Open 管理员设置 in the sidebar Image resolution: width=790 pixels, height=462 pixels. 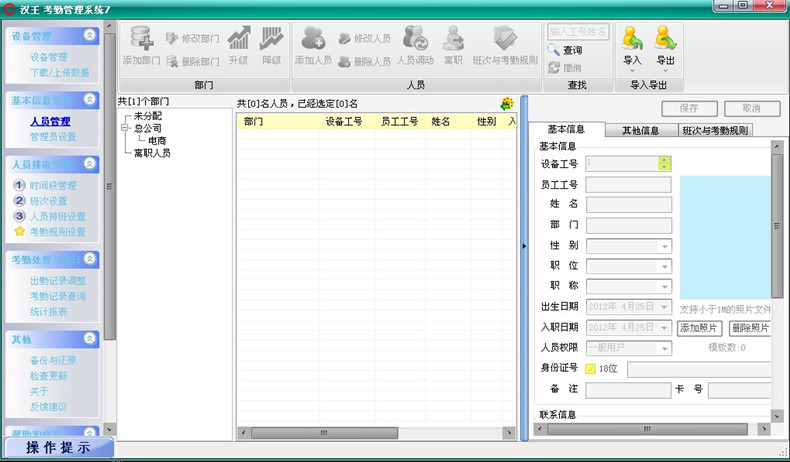point(53,137)
